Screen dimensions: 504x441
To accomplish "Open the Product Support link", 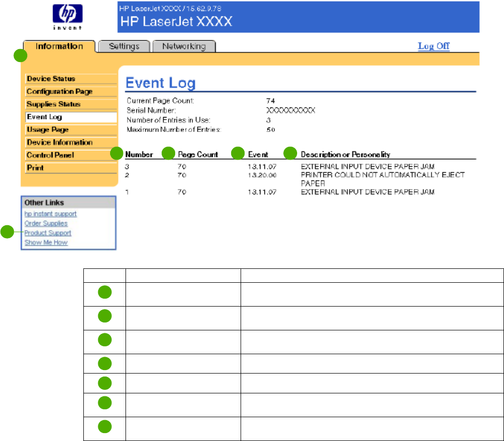I will click(x=48, y=233).
